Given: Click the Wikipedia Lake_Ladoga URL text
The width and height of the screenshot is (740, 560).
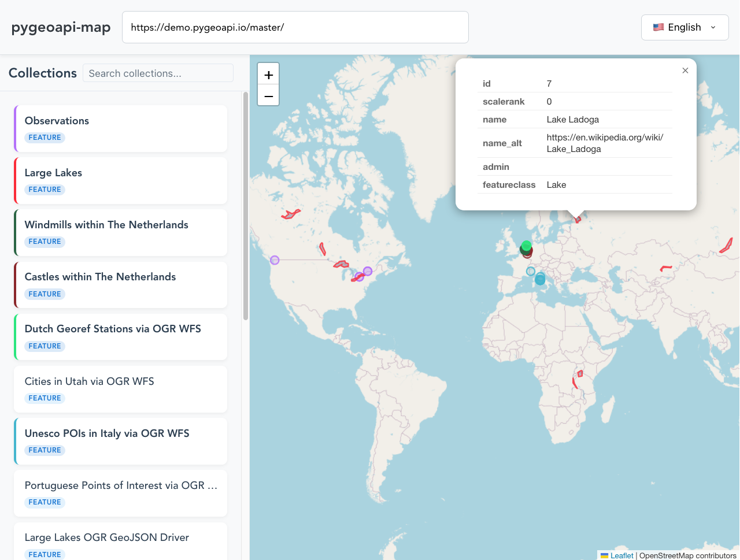Looking at the screenshot, I should click(x=605, y=143).
